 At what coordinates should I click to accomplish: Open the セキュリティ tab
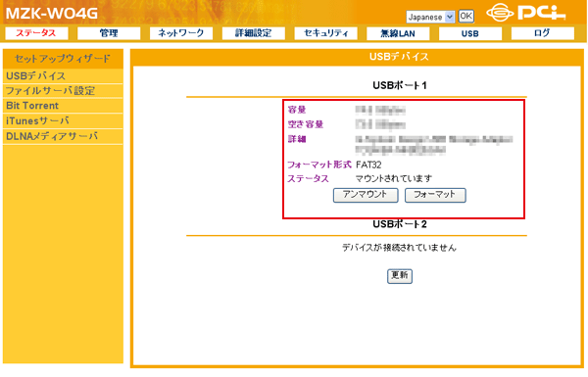click(326, 33)
